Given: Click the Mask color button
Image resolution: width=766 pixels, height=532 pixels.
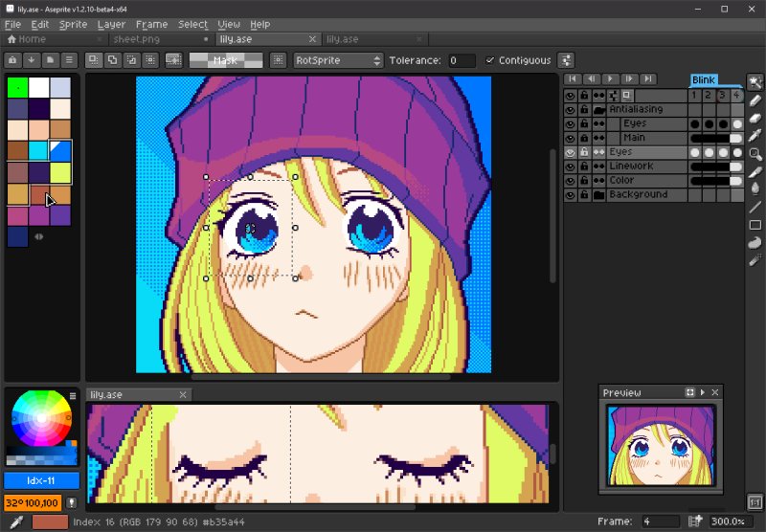Looking at the screenshot, I should pyautogui.click(x=226, y=60).
